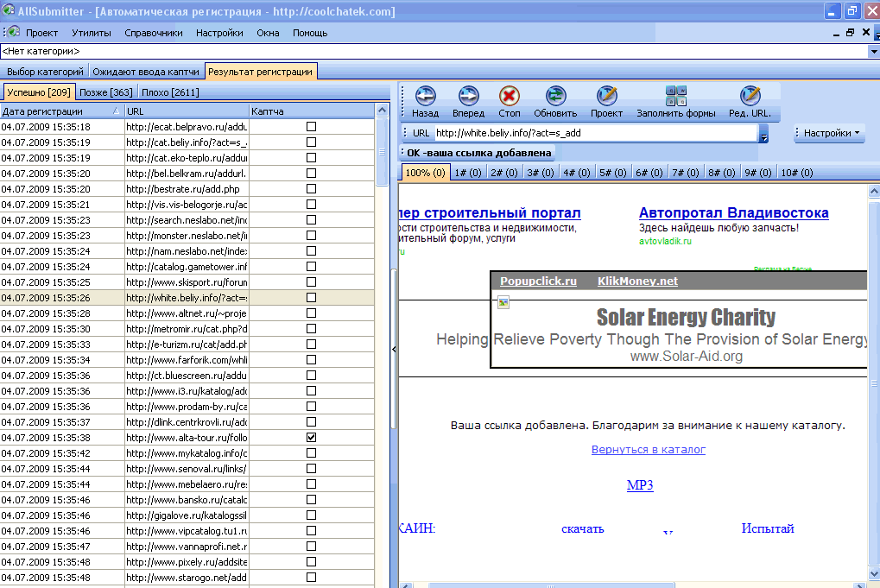Click the Обновить (Refresh) icon
The image size is (880, 588).
pyautogui.click(x=554, y=96)
